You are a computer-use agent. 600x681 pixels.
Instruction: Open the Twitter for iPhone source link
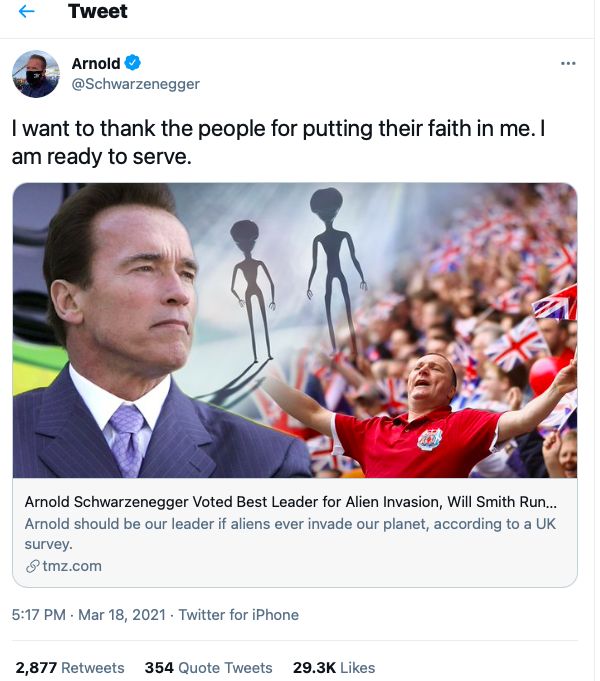coord(240,615)
